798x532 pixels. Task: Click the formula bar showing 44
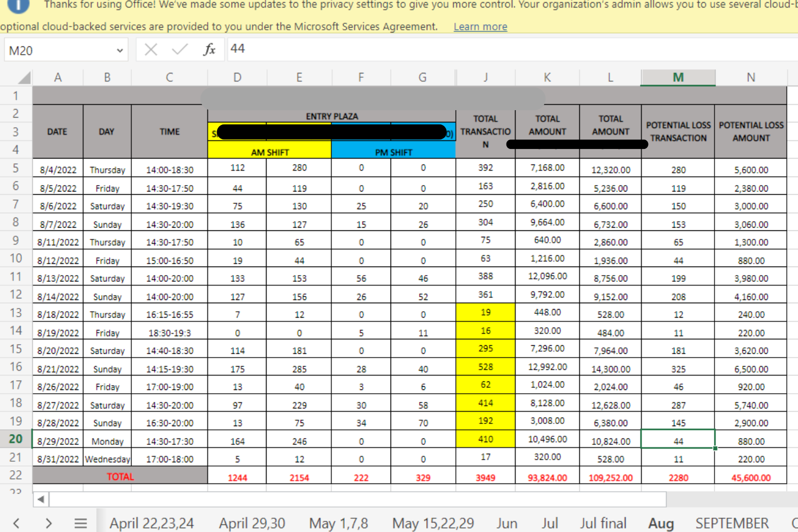coord(511,49)
